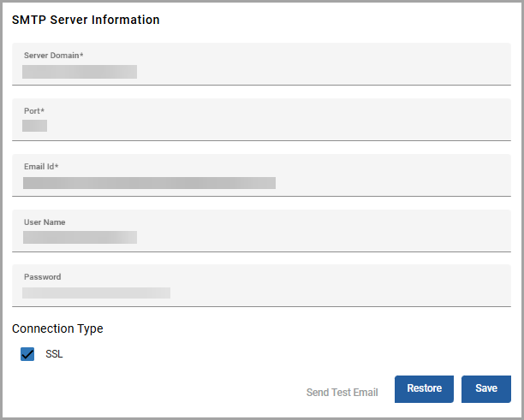The image size is (524, 420).
Task: Toggle the SSL checkbox
Action: 27,354
